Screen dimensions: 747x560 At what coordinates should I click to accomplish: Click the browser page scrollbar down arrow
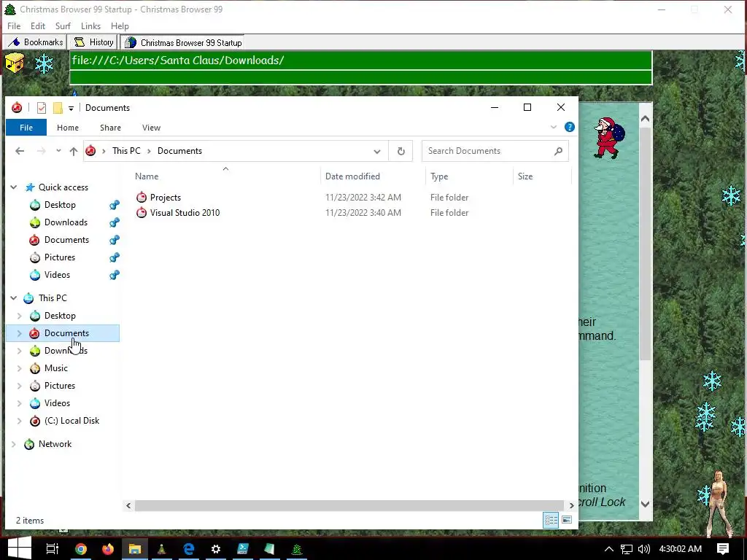click(645, 504)
